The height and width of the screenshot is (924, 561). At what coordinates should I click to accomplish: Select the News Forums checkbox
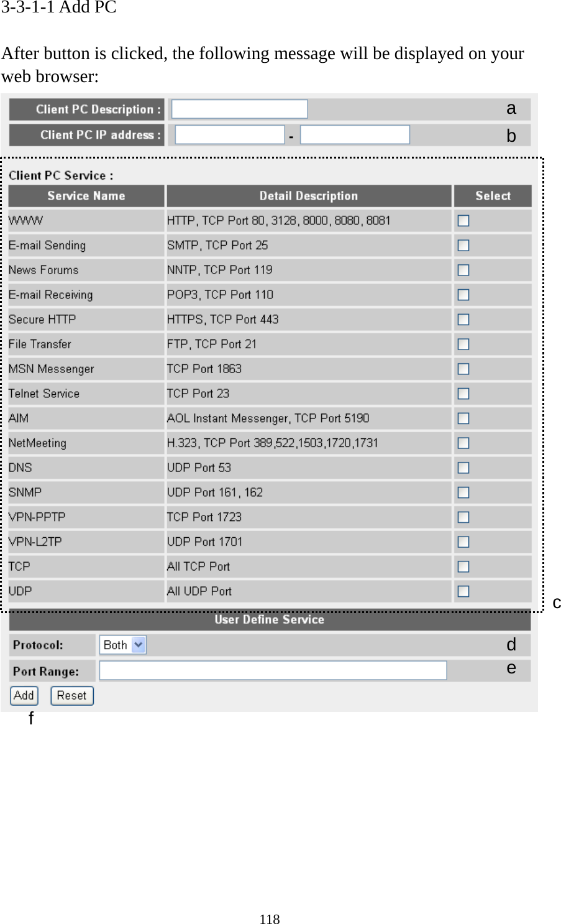(x=463, y=270)
